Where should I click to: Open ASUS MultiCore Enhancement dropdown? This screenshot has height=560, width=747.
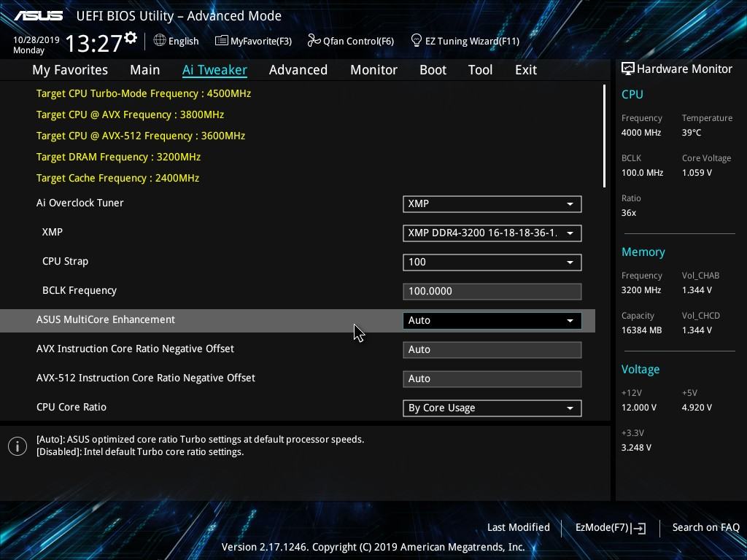pyautogui.click(x=492, y=321)
